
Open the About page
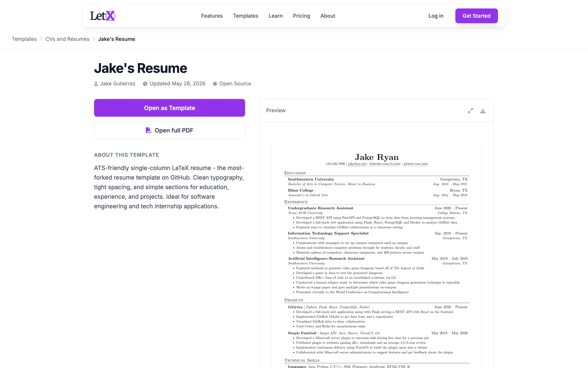pyautogui.click(x=327, y=16)
